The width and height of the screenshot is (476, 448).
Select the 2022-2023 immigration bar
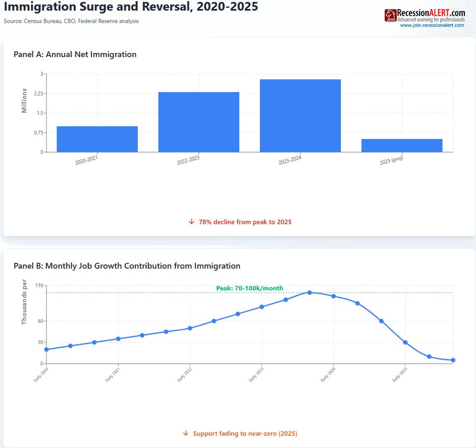click(x=198, y=122)
